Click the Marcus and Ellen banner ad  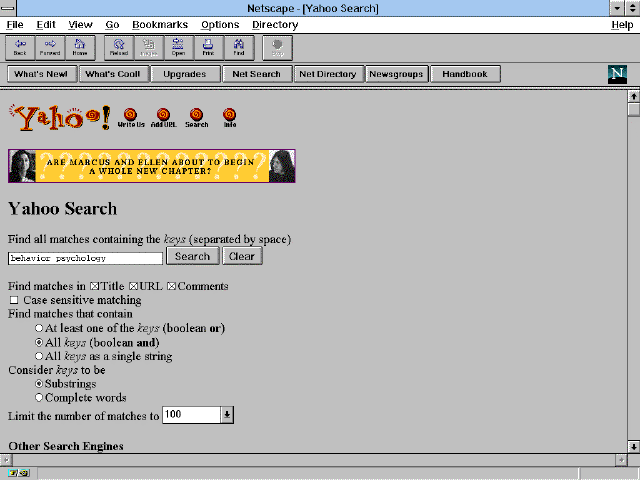click(x=151, y=166)
